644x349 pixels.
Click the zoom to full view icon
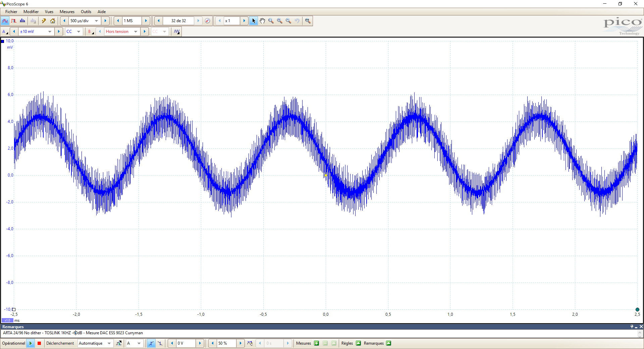308,21
